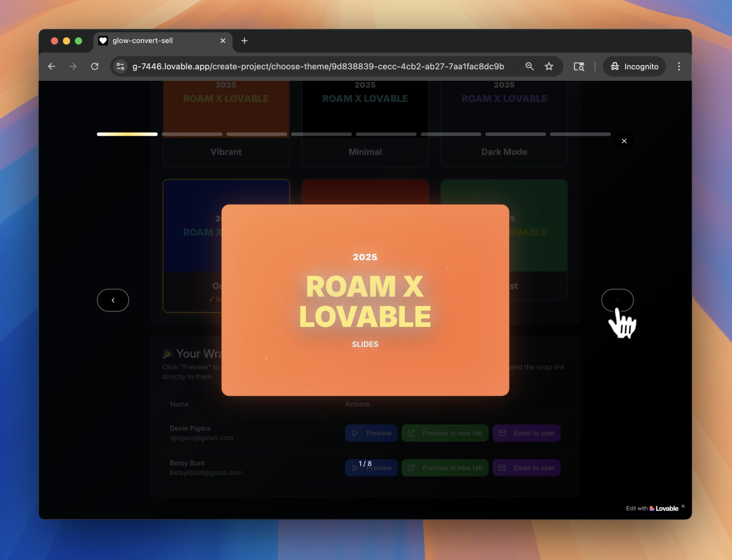Click the address bar URL field
The width and height of the screenshot is (732, 560).
318,66
